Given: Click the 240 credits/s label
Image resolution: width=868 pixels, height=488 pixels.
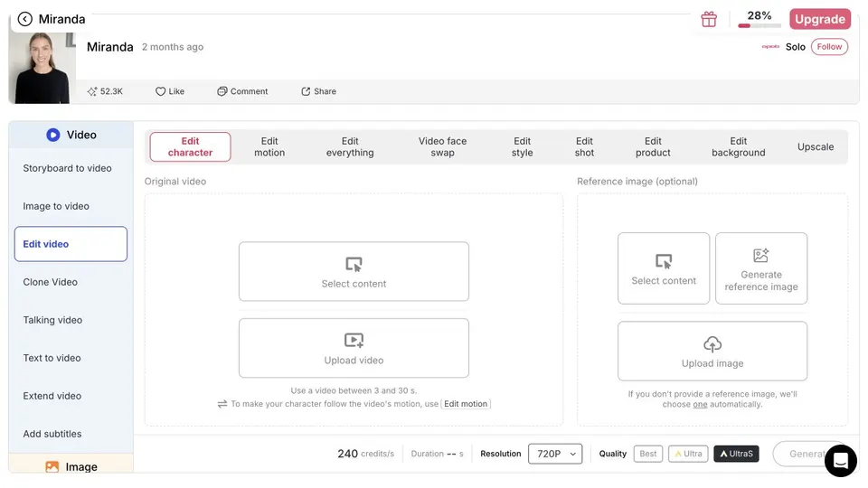Looking at the screenshot, I should 365,454.
